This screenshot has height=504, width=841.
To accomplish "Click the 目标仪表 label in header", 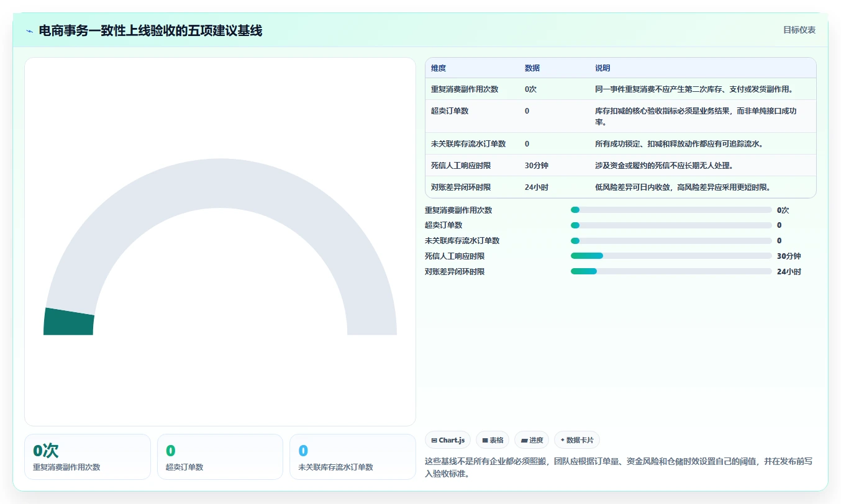I will point(799,30).
